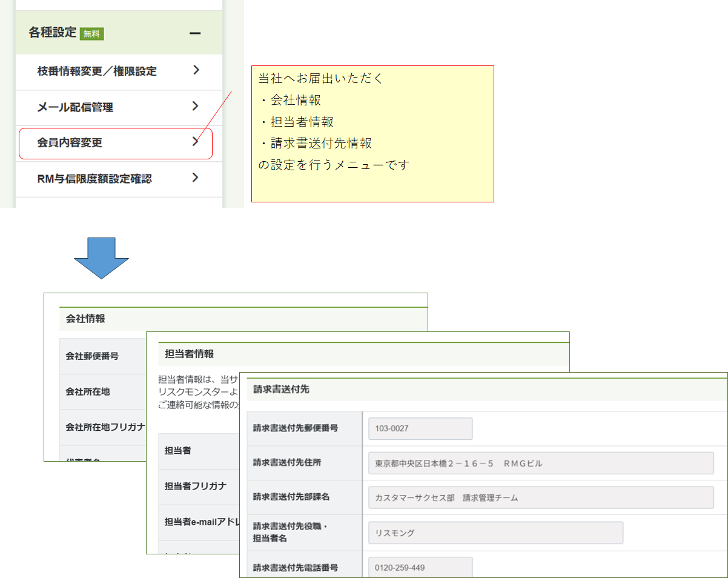Click chevron arrow beside メール配信管理
The image size is (728, 578).
(195, 106)
